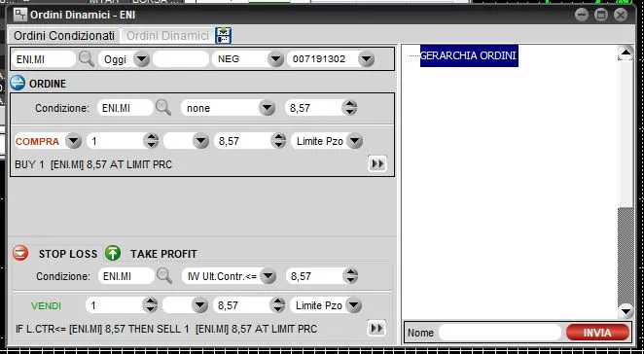
Task: Click the Nome text input field
Action: [500, 333]
